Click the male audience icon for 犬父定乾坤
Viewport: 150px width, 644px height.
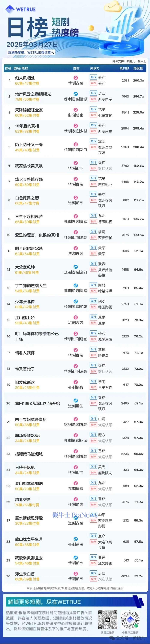pyautogui.click(x=75, y=267)
